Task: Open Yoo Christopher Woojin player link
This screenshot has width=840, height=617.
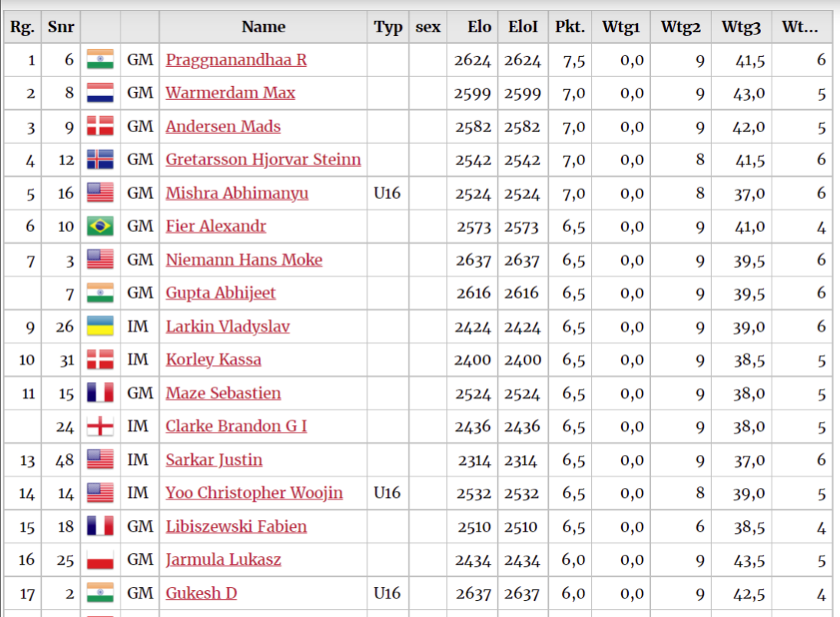Action: [x=254, y=493]
